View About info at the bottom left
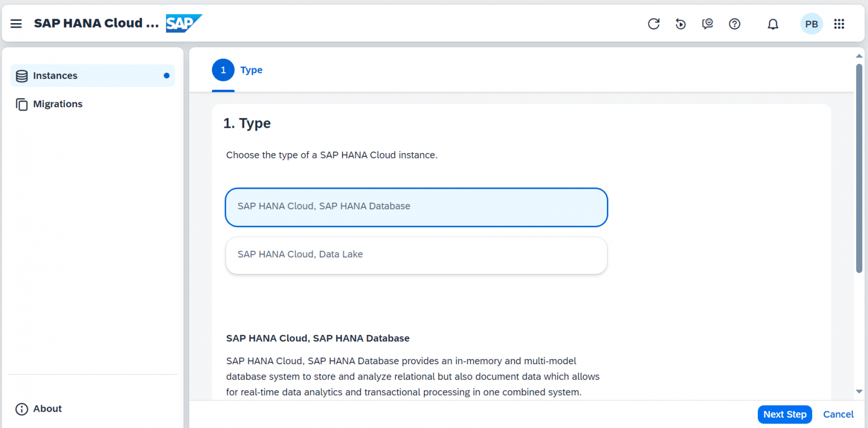This screenshot has width=868, height=428. tap(38, 409)
